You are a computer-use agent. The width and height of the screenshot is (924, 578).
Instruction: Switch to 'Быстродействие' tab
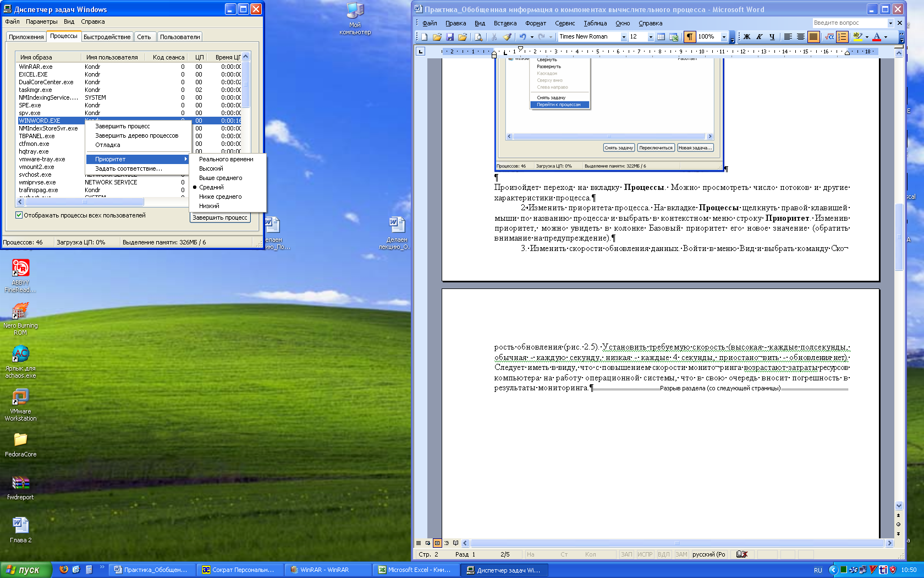tap(107, 37)
